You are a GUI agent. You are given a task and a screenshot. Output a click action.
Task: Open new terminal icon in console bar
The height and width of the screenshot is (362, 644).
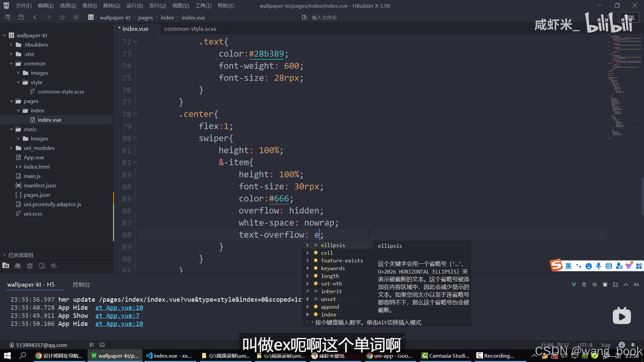615,285
